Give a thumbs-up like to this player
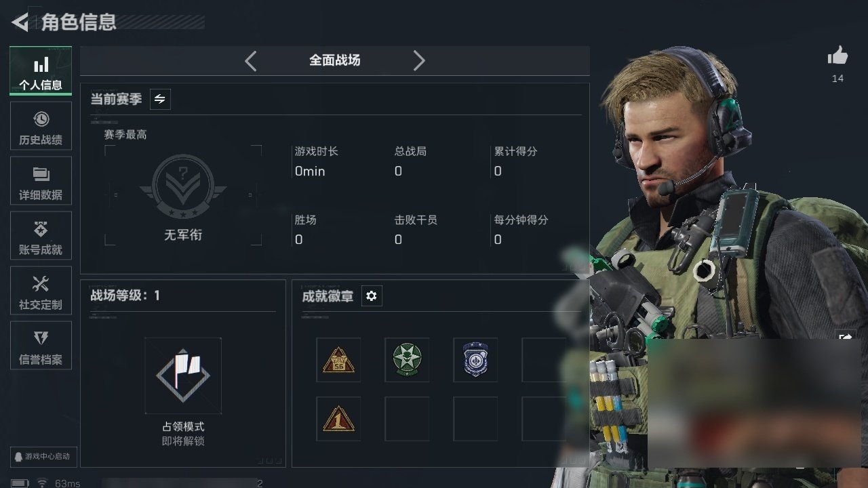Image resolution: width=868 pixels, height=488 pixels. click(x=837, y=56)
